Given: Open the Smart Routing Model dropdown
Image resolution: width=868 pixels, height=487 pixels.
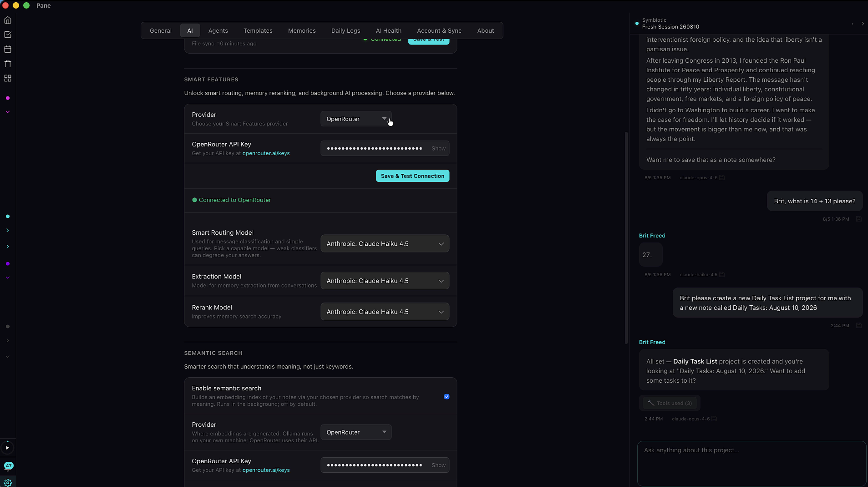Looking at the screenshot, I should coord(385,244).
